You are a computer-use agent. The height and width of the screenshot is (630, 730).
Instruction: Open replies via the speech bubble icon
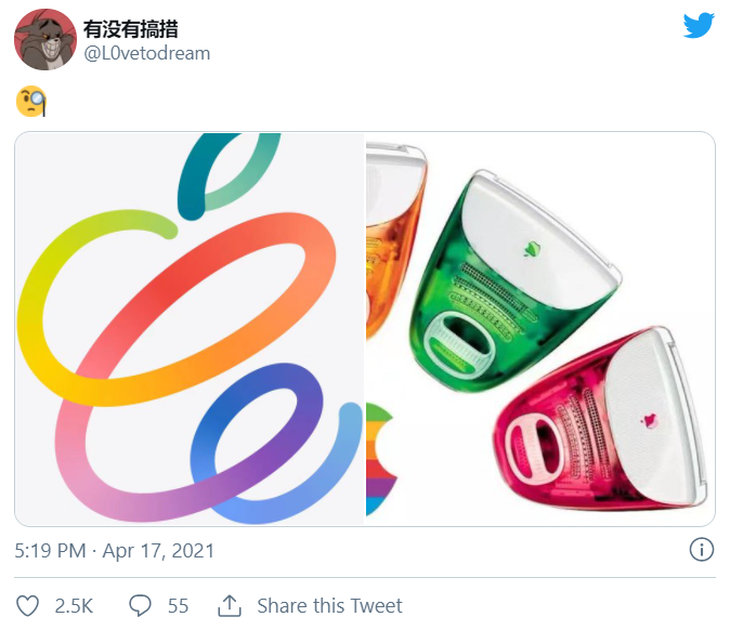coord(140,605)
